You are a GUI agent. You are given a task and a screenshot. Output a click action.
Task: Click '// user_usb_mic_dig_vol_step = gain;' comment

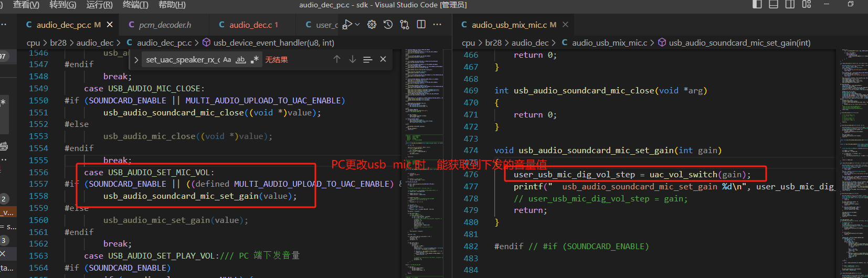click(x=600, y=199)
